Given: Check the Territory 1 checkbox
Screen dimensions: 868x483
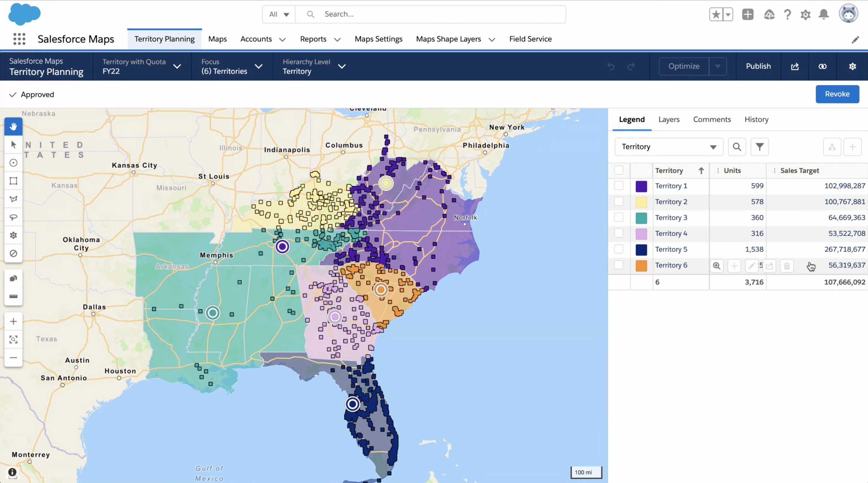Looking at the screenshot, I should point(619,186).
